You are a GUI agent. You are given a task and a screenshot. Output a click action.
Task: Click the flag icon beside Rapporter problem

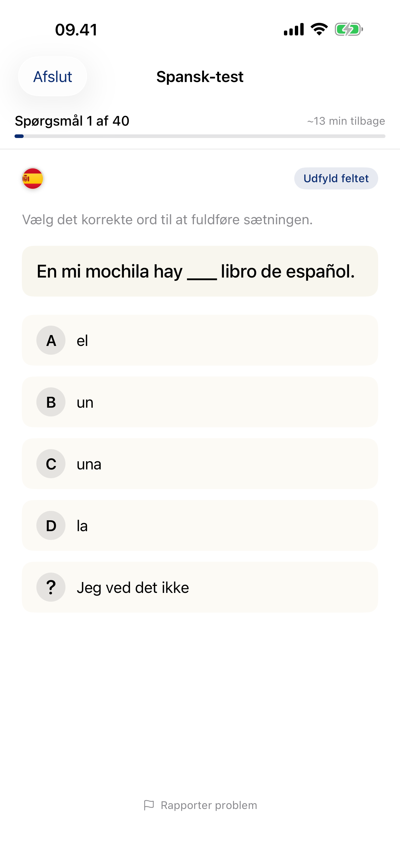point(149,805)
